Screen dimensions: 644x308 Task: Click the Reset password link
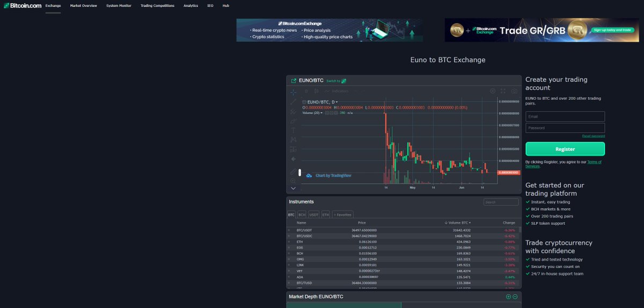coord(594,136)
